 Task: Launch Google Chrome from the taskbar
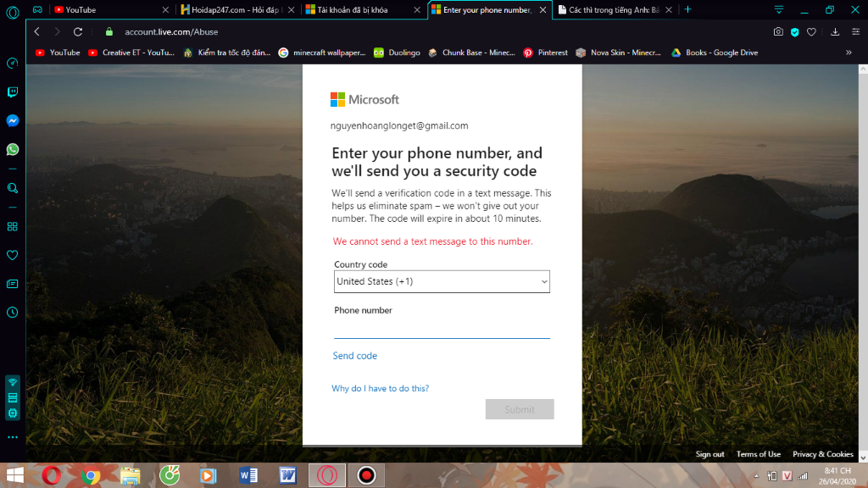click(x=90, y=475)
